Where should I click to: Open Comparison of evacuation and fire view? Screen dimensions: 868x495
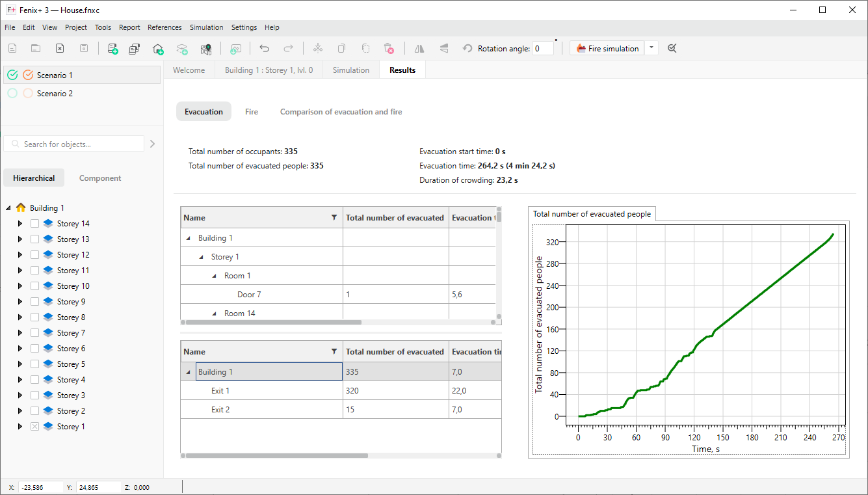click(x=341, y=111)
